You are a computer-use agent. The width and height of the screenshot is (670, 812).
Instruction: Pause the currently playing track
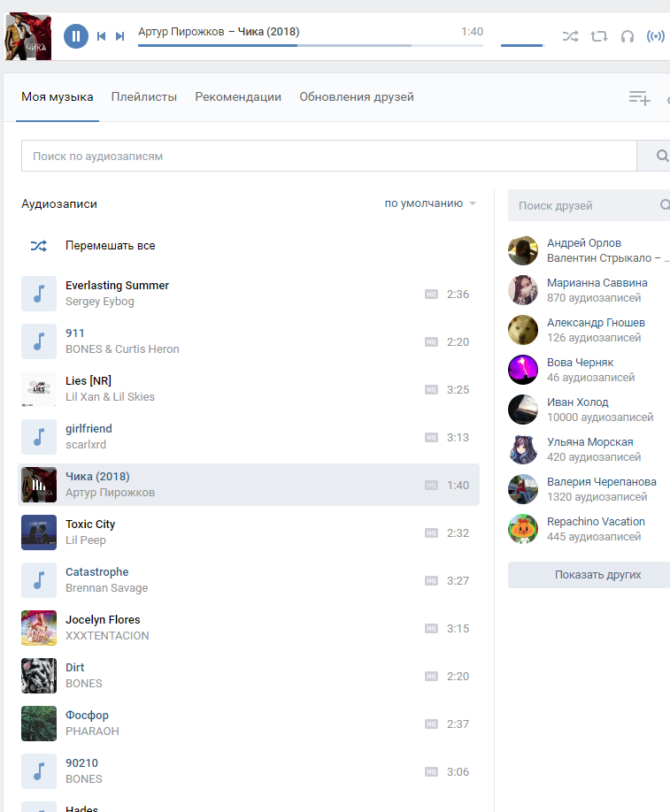click(x=75, y=36)
